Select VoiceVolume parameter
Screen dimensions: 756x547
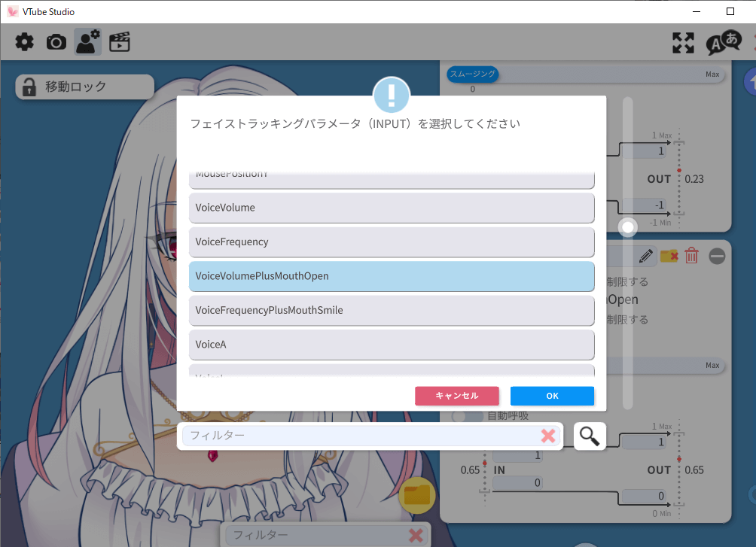pos(392,208)
